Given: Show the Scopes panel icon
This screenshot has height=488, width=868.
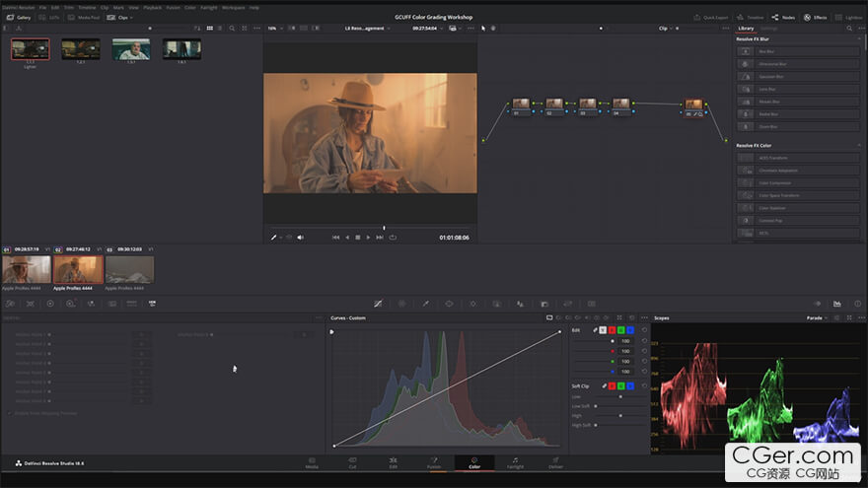Looking at the screenshot, I should point(837,304).
